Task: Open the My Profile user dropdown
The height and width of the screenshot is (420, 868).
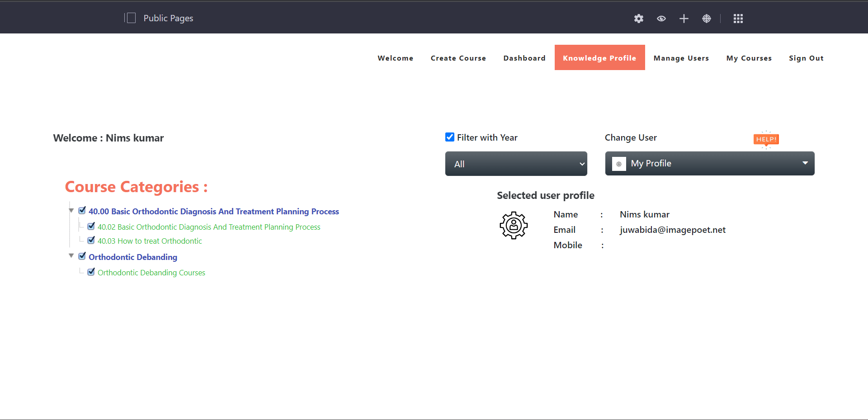Action: tap(709, 164)
